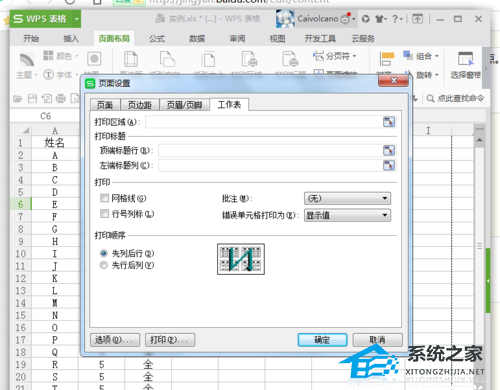Click the globe icon beside the user name
The height and width of the screenshot is (390, 500).
[366, 19]
